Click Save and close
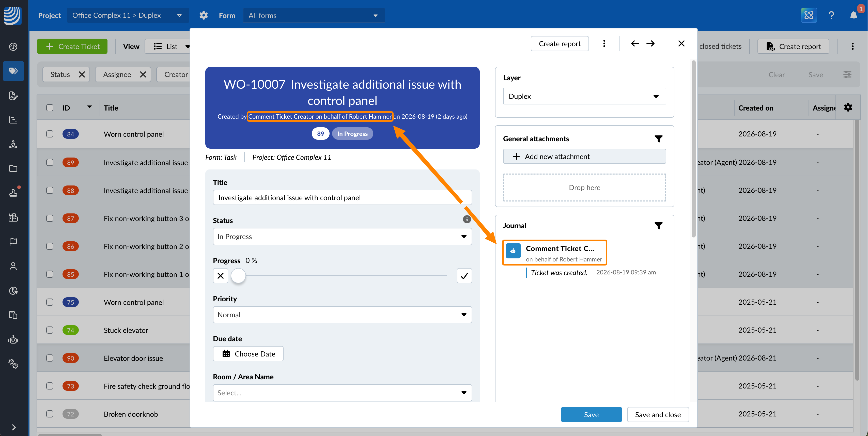This screenshot has width=868, height=436. coord(658,414)
